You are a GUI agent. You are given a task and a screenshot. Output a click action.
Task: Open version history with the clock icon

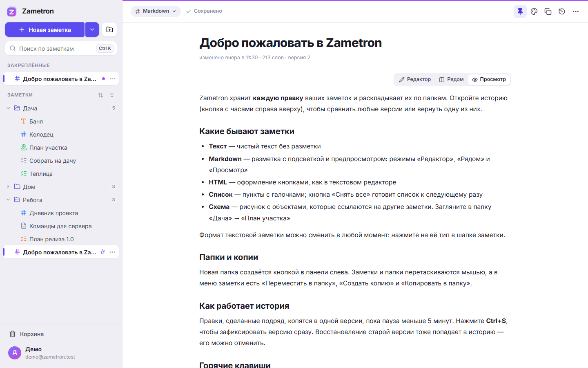pyautogui.click(x=562, y=11)
